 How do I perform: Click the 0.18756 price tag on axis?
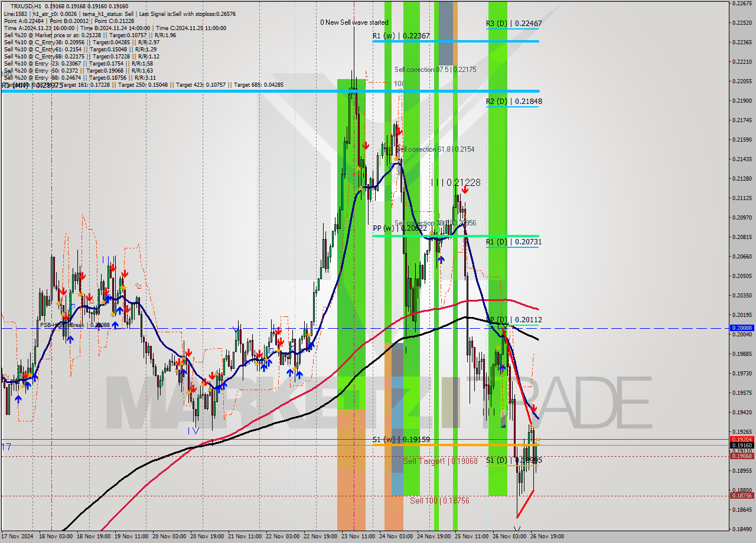point(742,496)
